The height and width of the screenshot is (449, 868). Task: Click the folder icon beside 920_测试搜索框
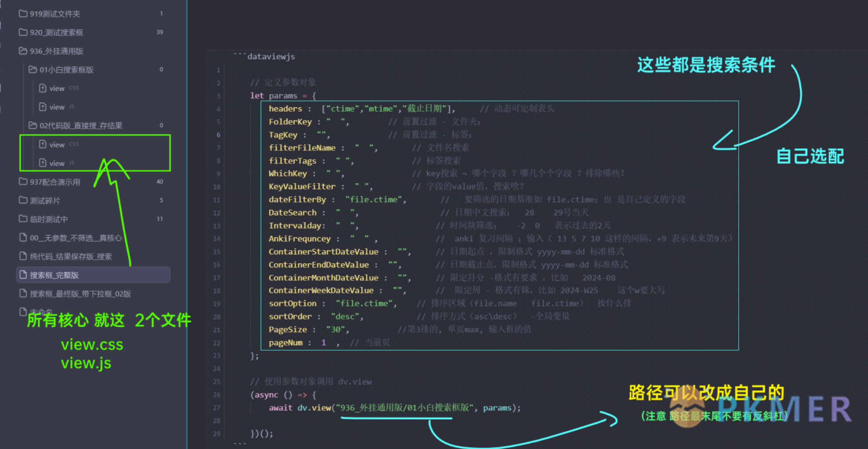pos(23,32)
